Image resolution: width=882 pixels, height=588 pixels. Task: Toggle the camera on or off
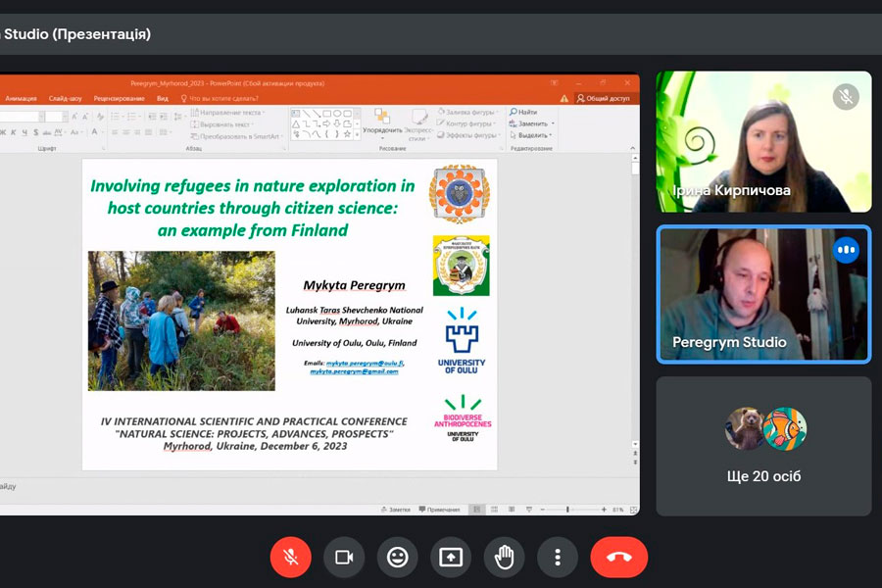[x=344, y=558]
